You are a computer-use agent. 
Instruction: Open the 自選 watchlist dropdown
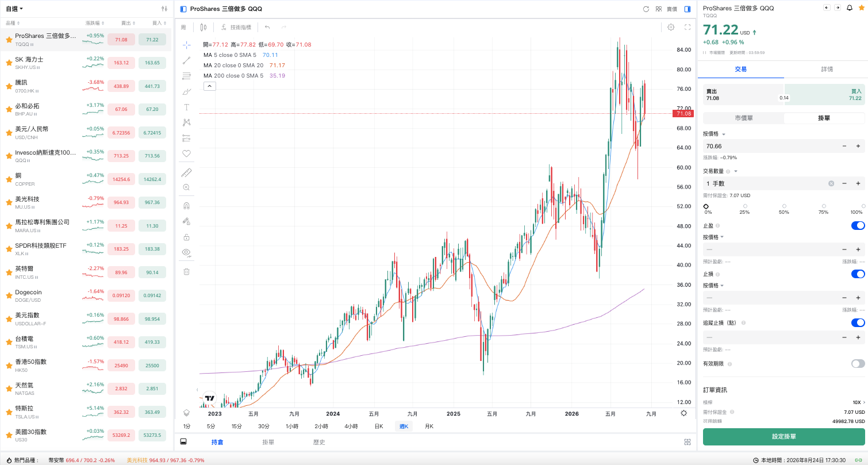[x=14, y=9]
